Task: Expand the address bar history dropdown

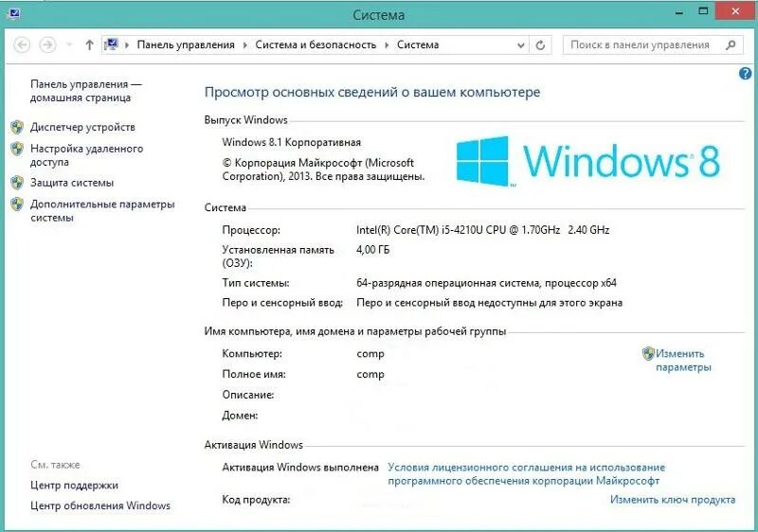Action: (x=520, y=45)
